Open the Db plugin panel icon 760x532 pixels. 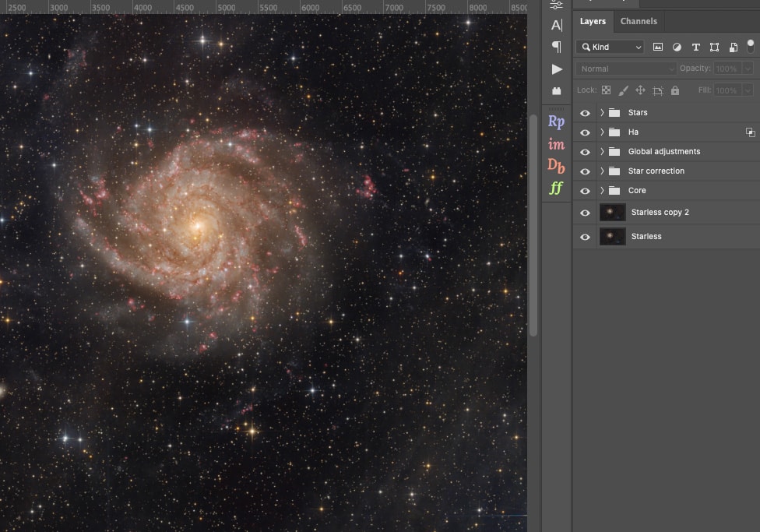pyautogui.click(x=556, y=165)
